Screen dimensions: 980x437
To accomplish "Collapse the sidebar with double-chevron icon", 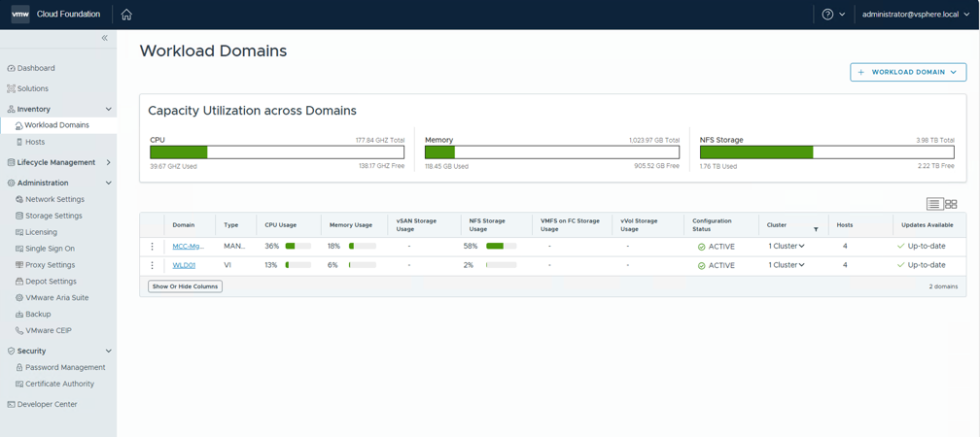I will pyautogui.click(x=105, y=38).
